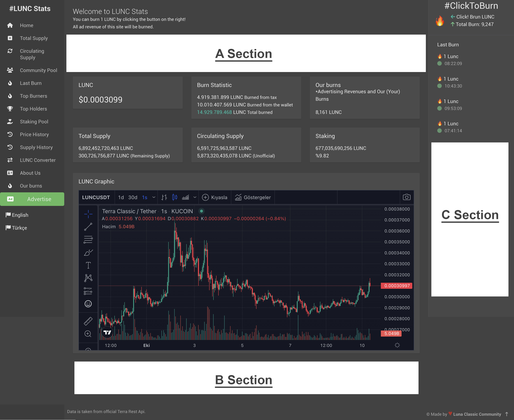Take a chart snapshot with camera icon
The height and width of the screenshot is (420, 514).
pos(407,197)
